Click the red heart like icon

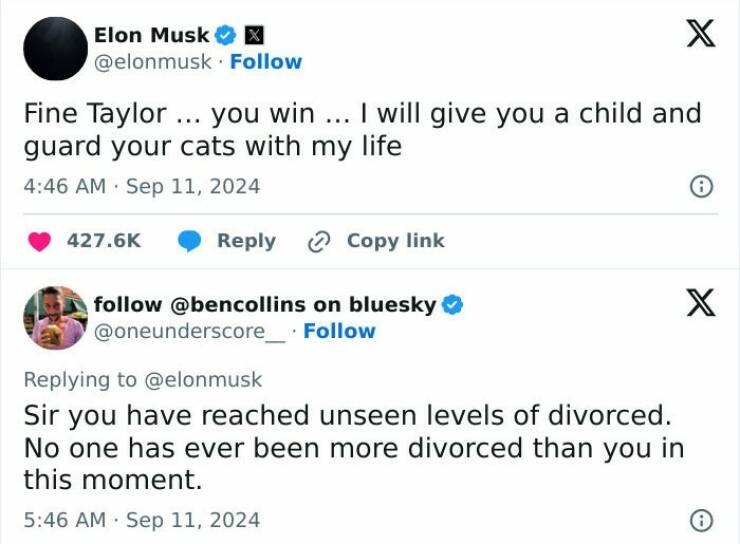tap(39, 241)
